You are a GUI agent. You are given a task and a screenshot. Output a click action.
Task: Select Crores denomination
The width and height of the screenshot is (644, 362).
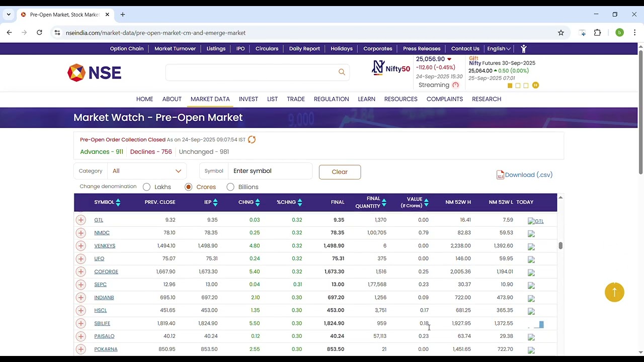[188, 187]
